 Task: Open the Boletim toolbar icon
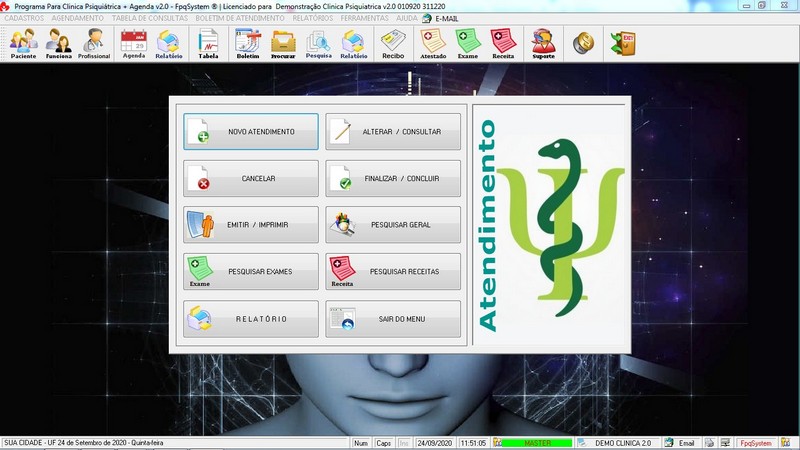[248, 43]
